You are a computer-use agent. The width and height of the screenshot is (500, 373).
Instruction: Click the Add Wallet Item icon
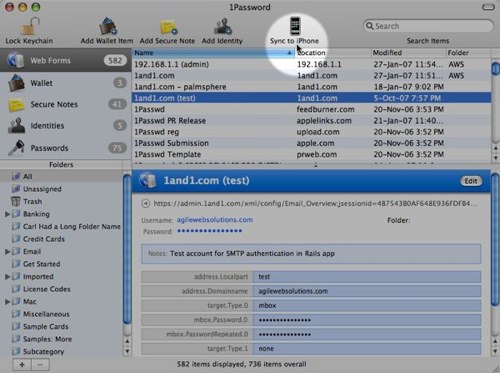(x=107, y=26)
